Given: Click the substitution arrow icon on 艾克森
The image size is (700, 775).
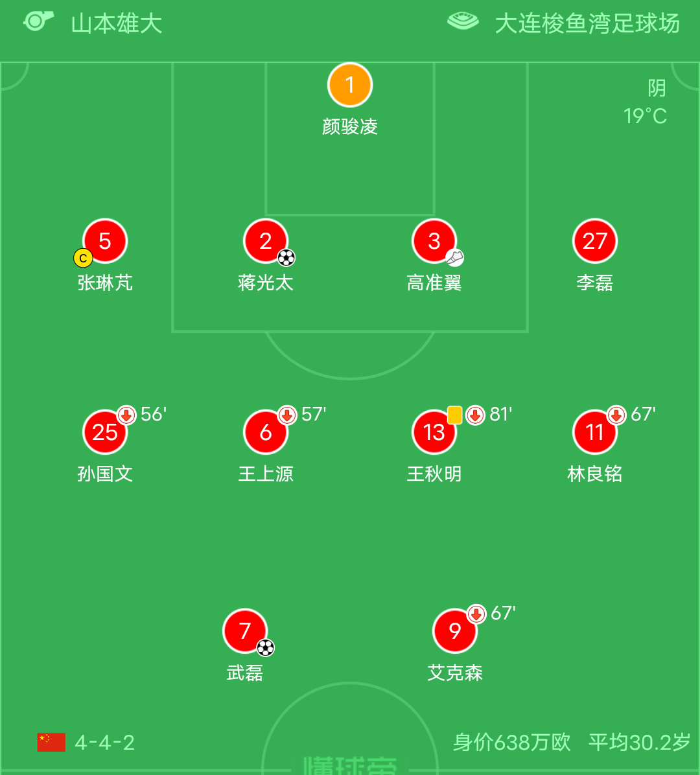Looking at the screenshot, I should click(x=477, y=614).
